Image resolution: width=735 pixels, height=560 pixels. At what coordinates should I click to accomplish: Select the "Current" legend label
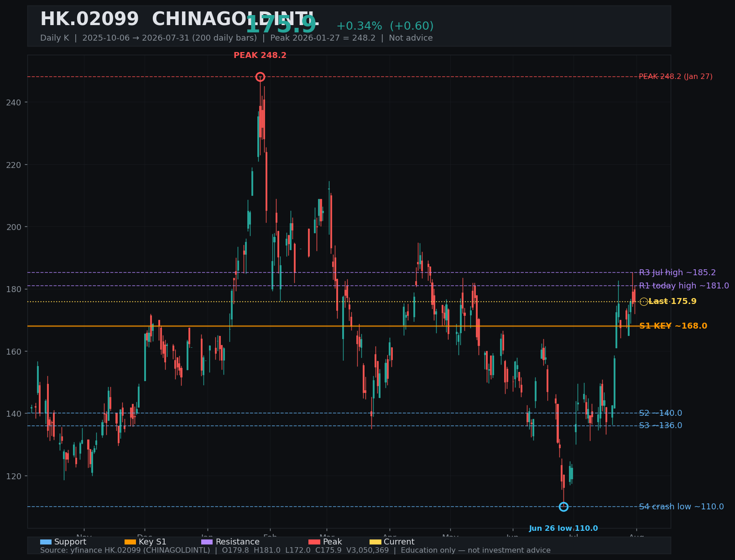(x=399, y=542)
